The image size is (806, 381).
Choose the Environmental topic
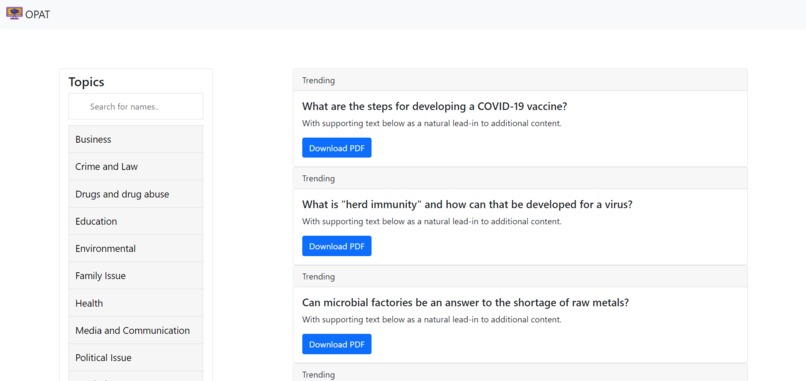tap(136, 248)
